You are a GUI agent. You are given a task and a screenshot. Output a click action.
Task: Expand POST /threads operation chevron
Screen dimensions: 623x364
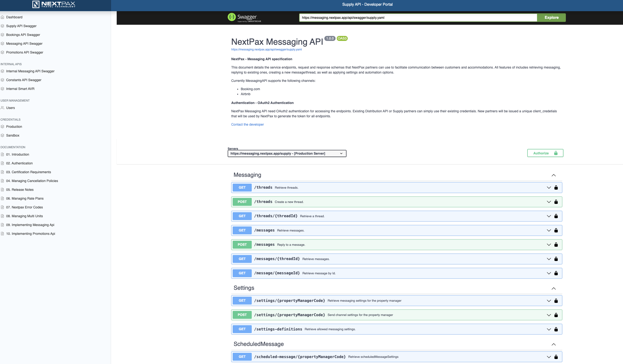point(549,202)
